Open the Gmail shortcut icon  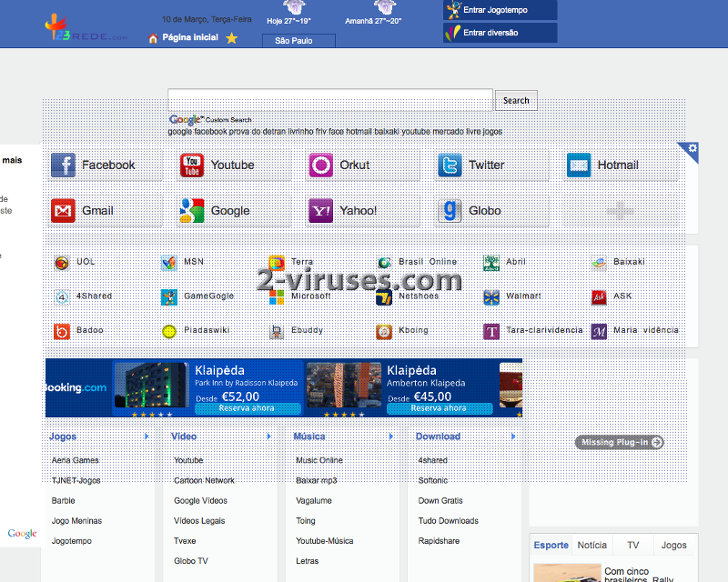tap(63, 210)
